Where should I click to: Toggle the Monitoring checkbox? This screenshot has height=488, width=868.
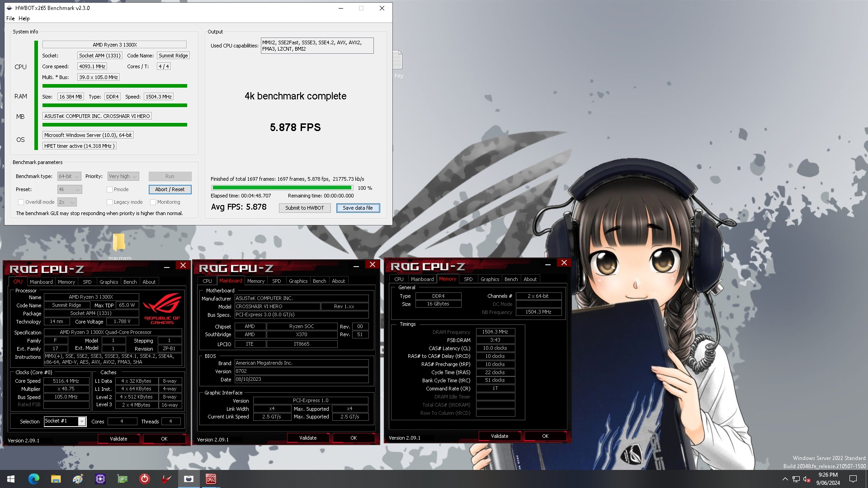click(x=153, y=202)
